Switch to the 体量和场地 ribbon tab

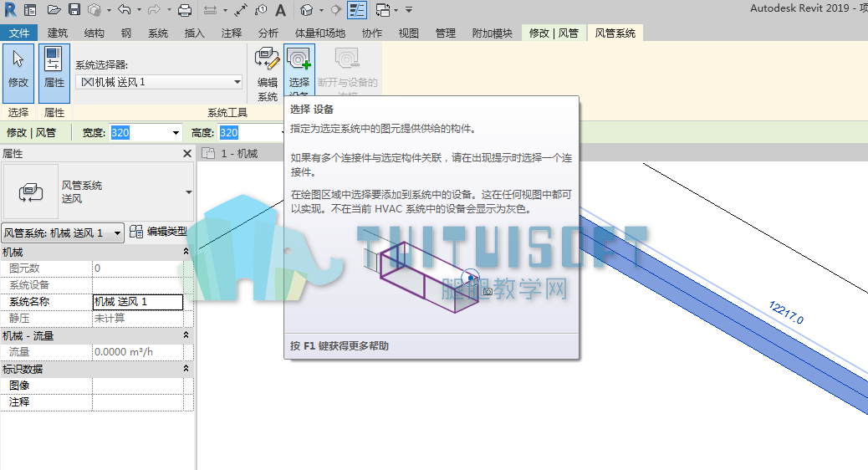320,33
